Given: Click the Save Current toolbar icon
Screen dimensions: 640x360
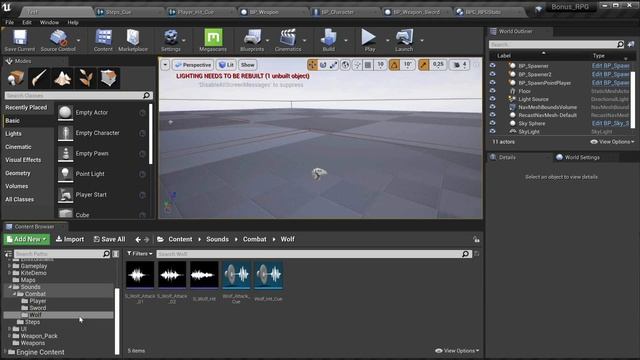Looking at the screenshot, I should click(20, 40).
